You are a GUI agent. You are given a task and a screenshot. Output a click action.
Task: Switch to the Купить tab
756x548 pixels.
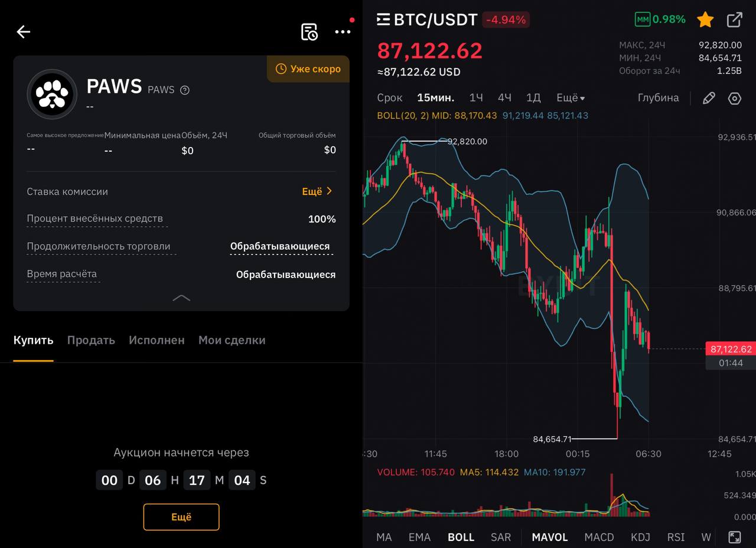pyautogui.click(x=33, y=340)
